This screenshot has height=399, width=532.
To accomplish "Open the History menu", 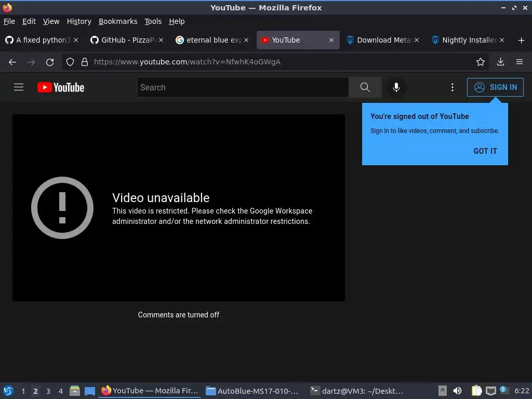I will point(79,21).
